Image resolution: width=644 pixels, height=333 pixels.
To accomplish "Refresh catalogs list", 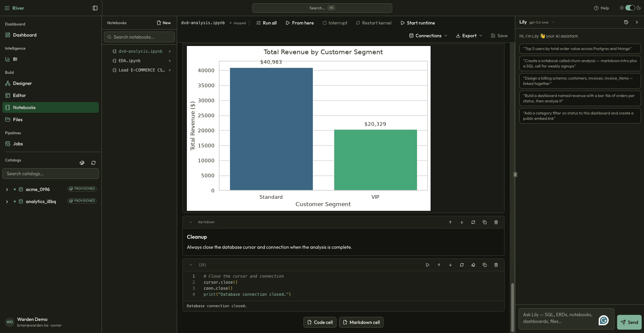I will click(x=93, y=163).
